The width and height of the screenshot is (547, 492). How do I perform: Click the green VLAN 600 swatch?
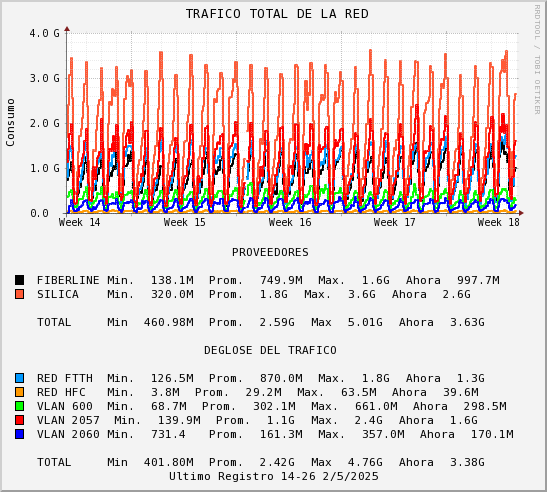tap(20, 406)
